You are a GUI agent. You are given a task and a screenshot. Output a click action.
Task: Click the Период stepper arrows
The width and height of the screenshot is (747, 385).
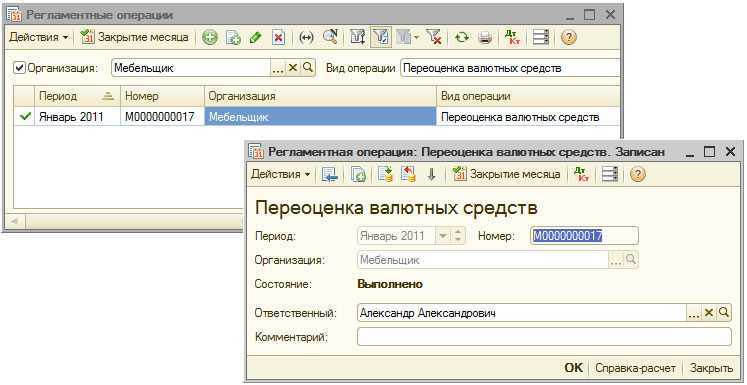click(458, 235)
